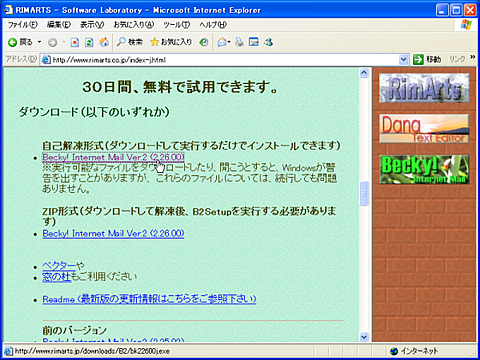The width and height of the screenshot is (480, 360).
Task: Open the Search (検索) toolbar button
Action: [x=130, y=42]
